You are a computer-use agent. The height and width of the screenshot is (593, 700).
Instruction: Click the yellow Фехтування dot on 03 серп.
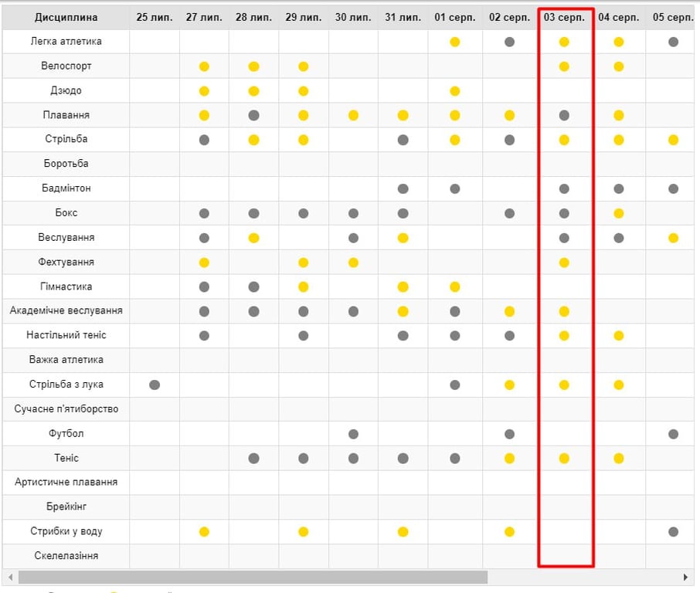coord(564,263)
